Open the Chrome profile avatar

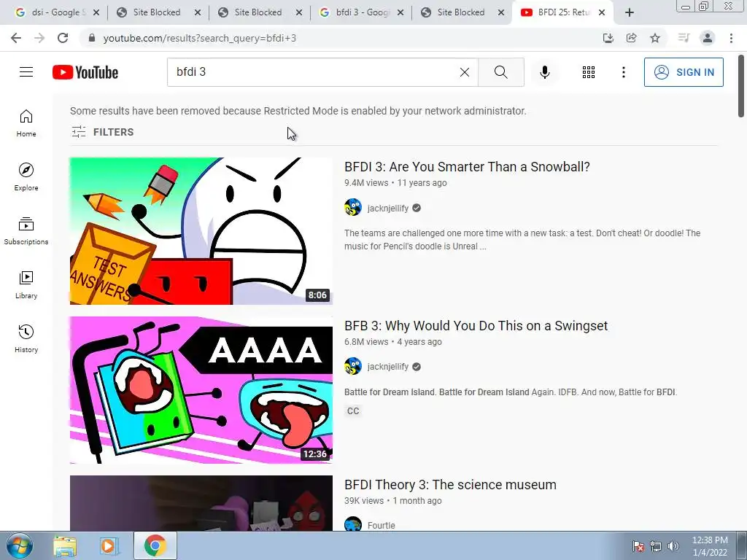pyautogui.click(x=708, y=38)
